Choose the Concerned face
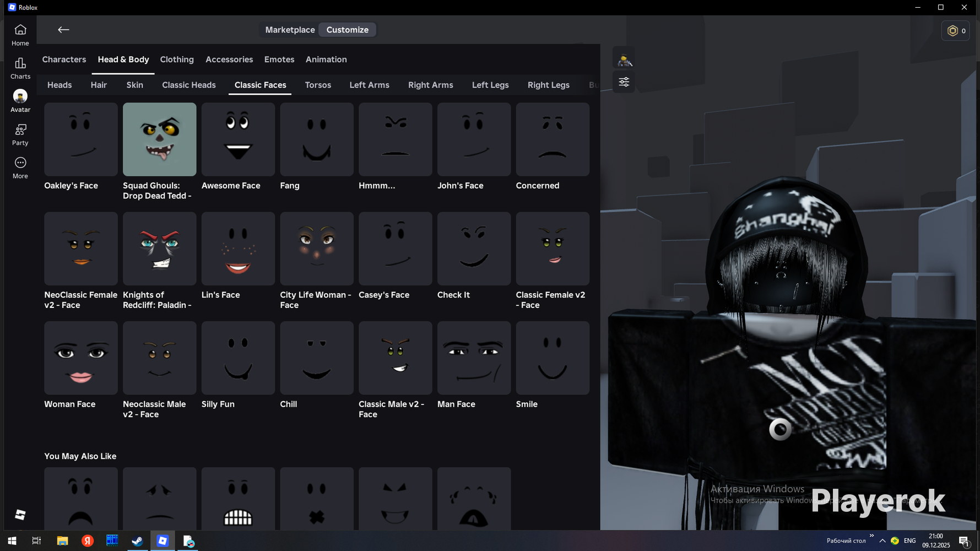The width and height of the screenshot is (980, 551). [x=553, y=139]
